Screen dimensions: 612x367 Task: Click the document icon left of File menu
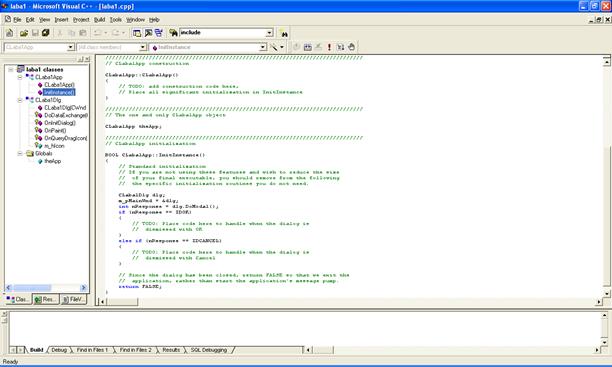(8, 19)
